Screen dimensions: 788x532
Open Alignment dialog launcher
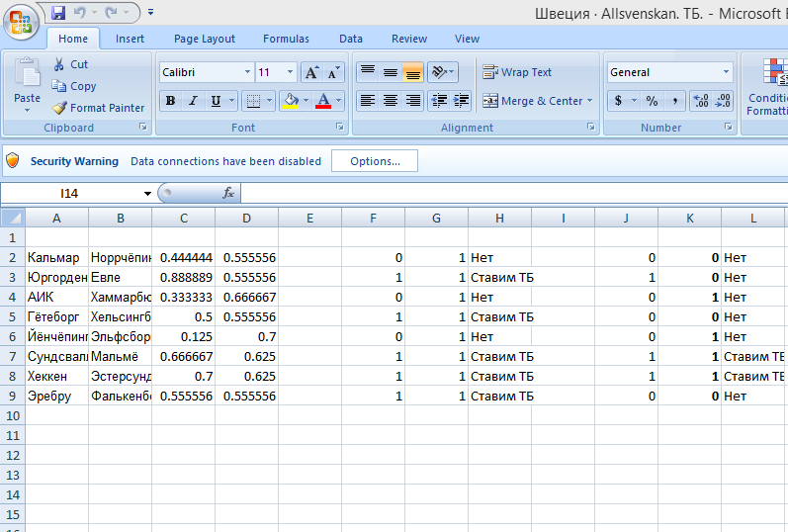[x=591, y=128]
